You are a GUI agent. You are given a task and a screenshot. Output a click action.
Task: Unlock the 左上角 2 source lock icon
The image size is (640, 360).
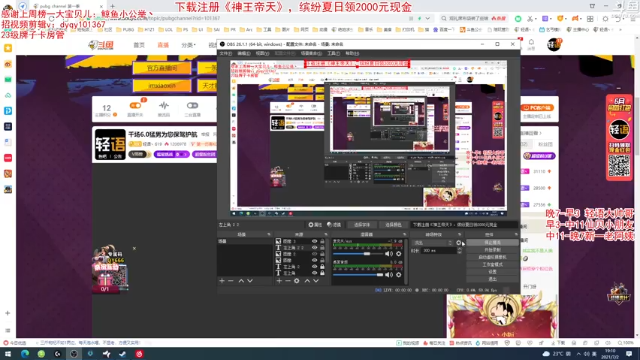click(322, 266)
